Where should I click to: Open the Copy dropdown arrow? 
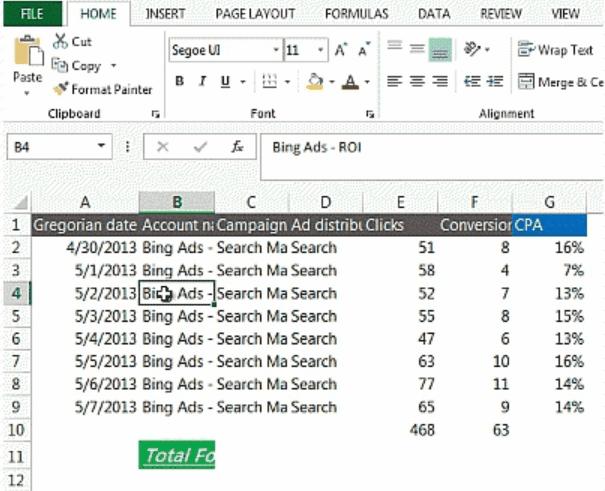pyautogui.click(x=113, y=66)
